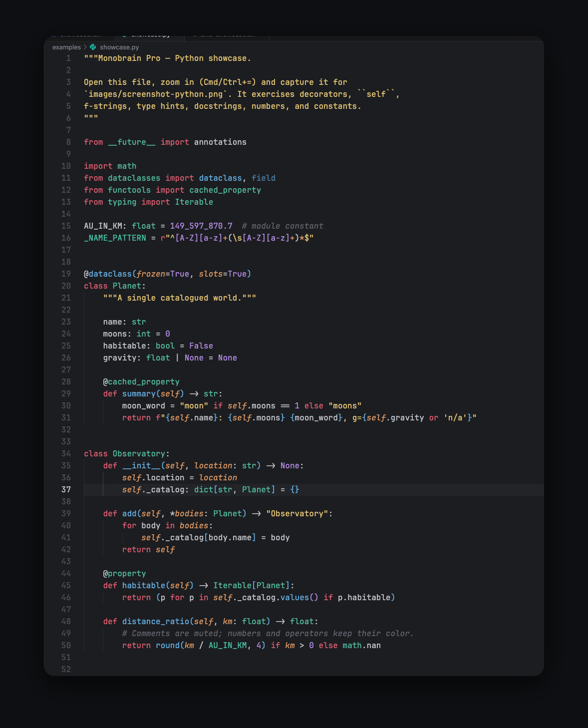Click the showcase.py breadcrumb item
The width and height of the screenshot is (588, 728).
(x=119, y=47)
